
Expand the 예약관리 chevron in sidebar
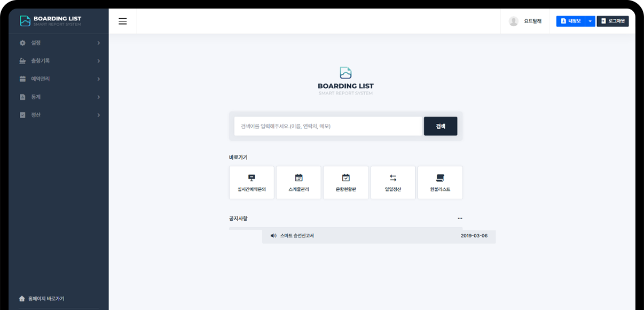coord(99,79)
